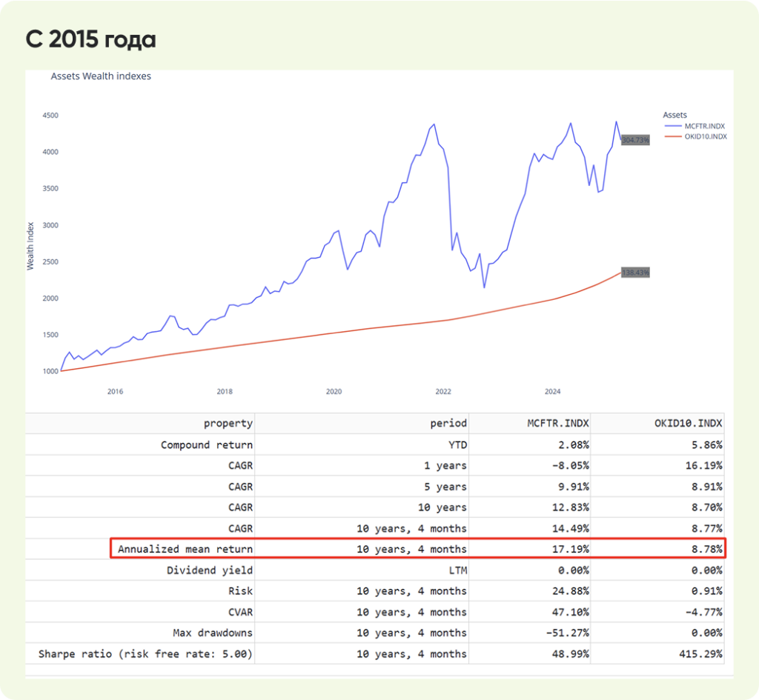This screenshot has width=759, height=700.
Task: Click the 2.08% value cell
Action: click(574, 444)
